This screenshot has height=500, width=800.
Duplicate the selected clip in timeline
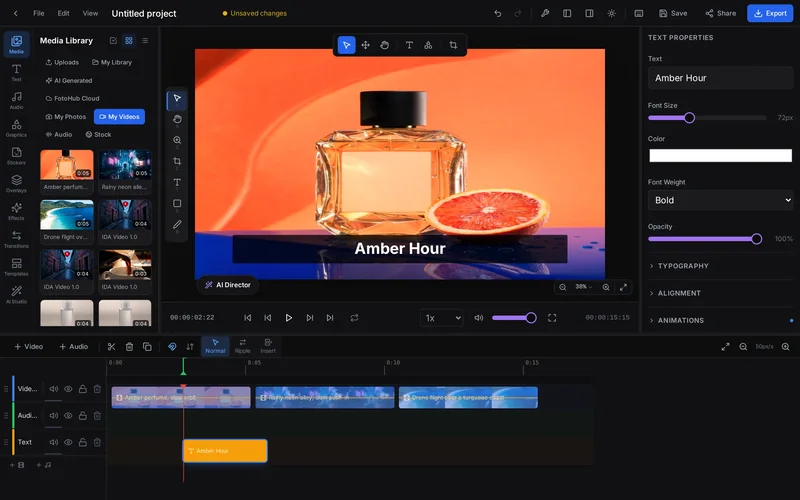point(147,346)
